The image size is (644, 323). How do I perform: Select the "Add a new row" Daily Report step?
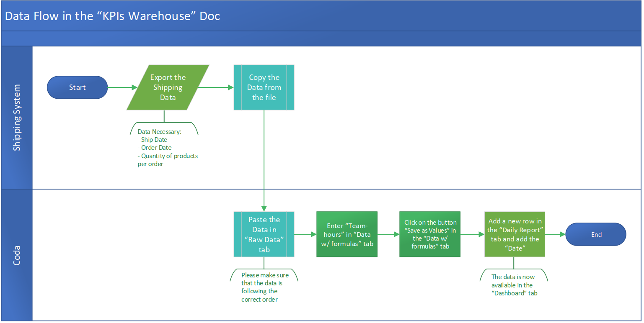click(x=515, y=234)
